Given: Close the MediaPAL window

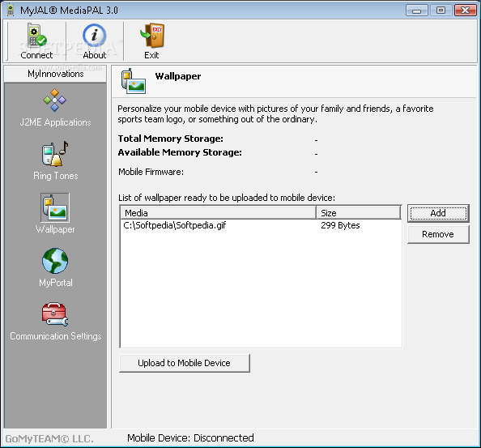Looking at the screenshot, I should tap(465, 11).
